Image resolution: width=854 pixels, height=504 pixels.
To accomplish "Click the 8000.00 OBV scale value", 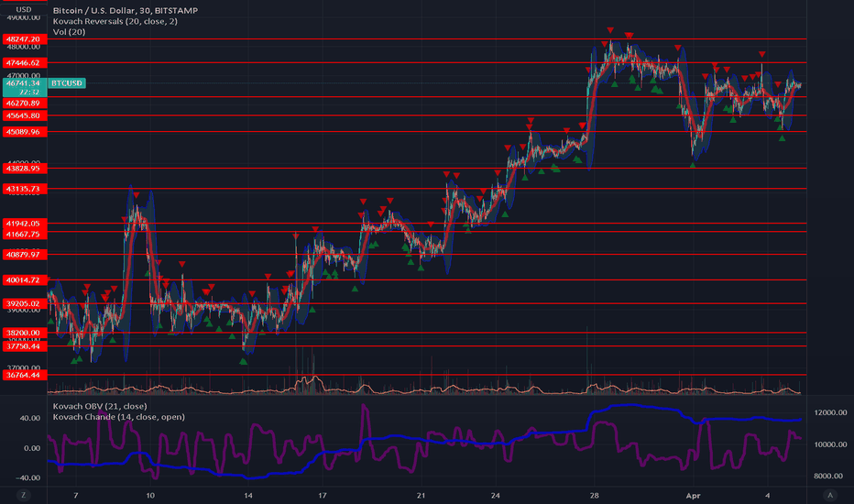I will [830, 476].
